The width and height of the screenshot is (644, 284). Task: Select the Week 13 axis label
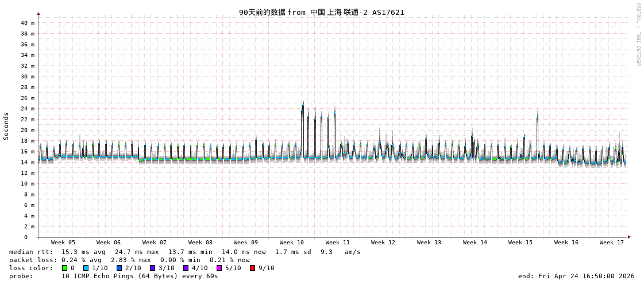pyautogui.click(x=429, y=243)
